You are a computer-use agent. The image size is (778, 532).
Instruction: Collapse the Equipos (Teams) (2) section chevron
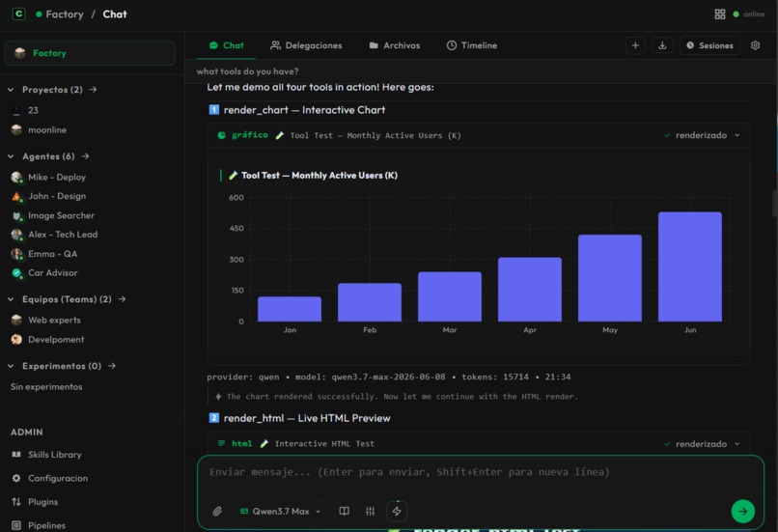(11, 299)
